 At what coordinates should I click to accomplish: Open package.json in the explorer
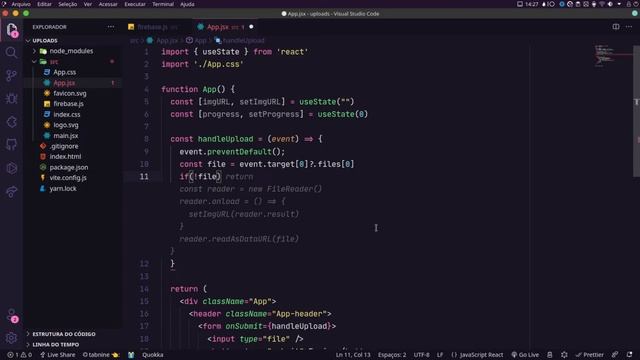pos(69,167)
